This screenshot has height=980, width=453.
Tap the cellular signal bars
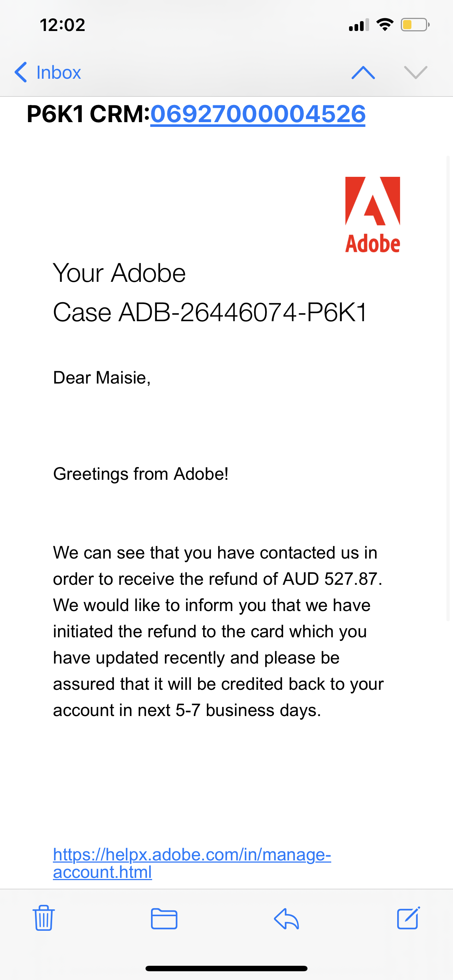click(359, 24)
